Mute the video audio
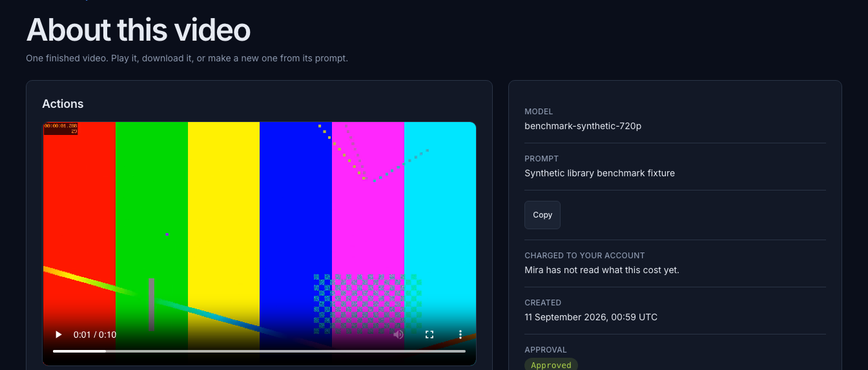 398,334
